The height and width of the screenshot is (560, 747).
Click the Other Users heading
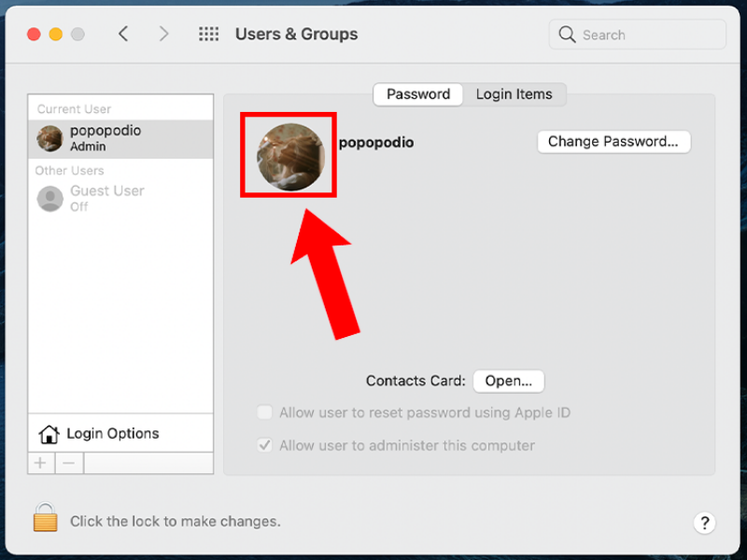coord(69,171)
